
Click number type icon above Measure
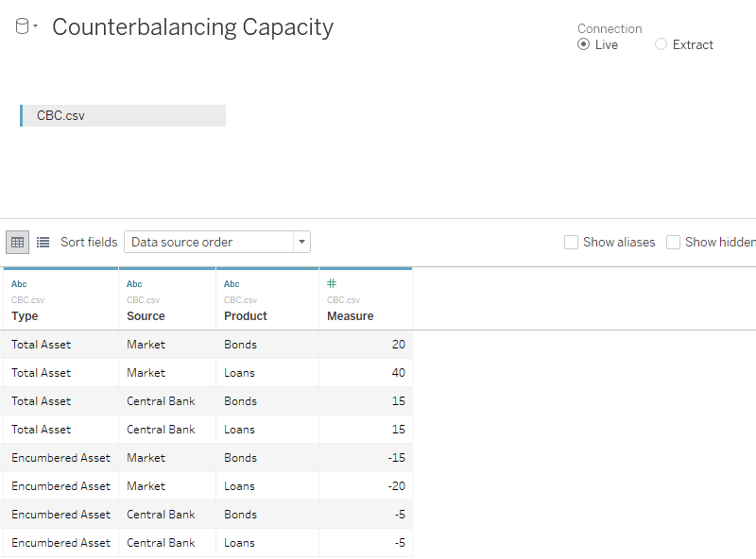[x=332, y=283]
